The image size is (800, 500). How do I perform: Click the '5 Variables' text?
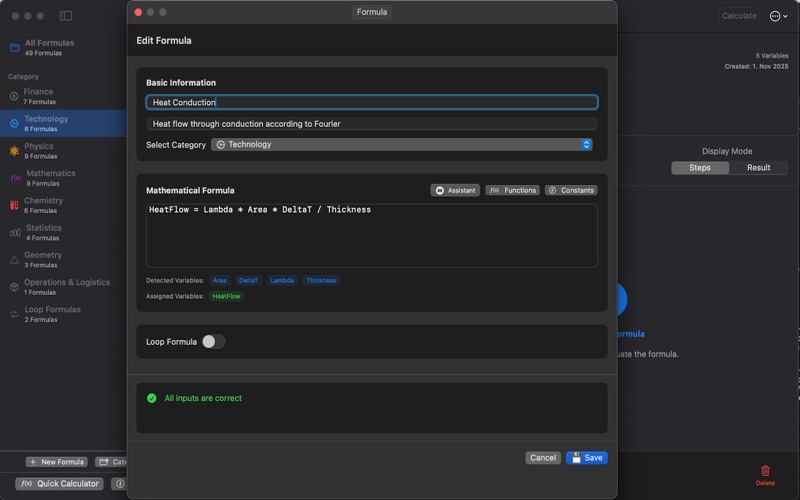[772, 56]
